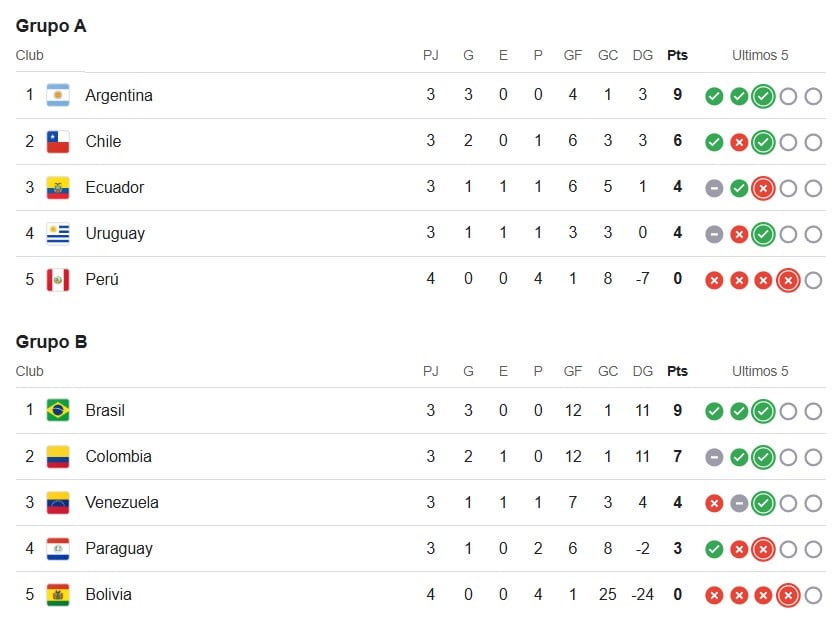Click the Grupo B heading
Image resolution: width=837 pixels, height=633 pixels.
coord(51,342)
